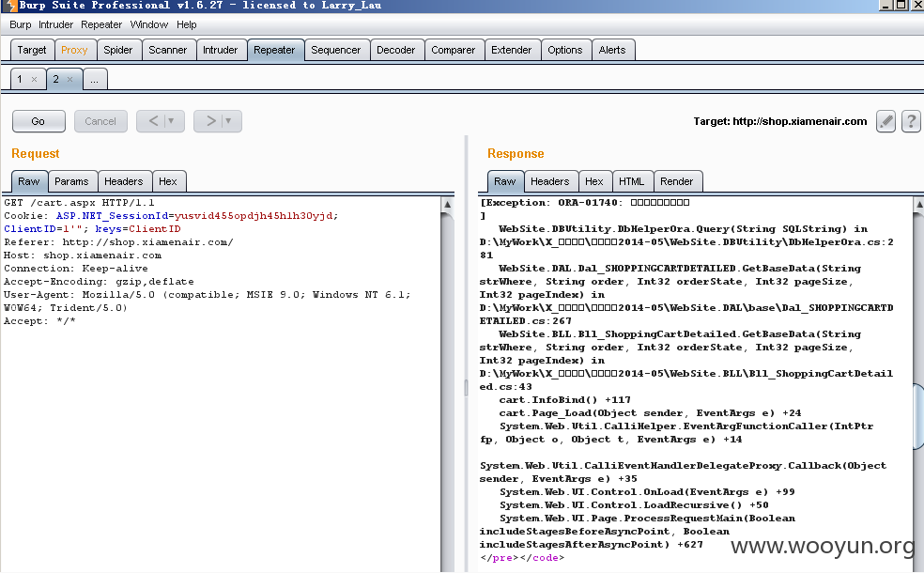Send the request with Go button
Screen dimensions: 924x573
click(38, 121)
